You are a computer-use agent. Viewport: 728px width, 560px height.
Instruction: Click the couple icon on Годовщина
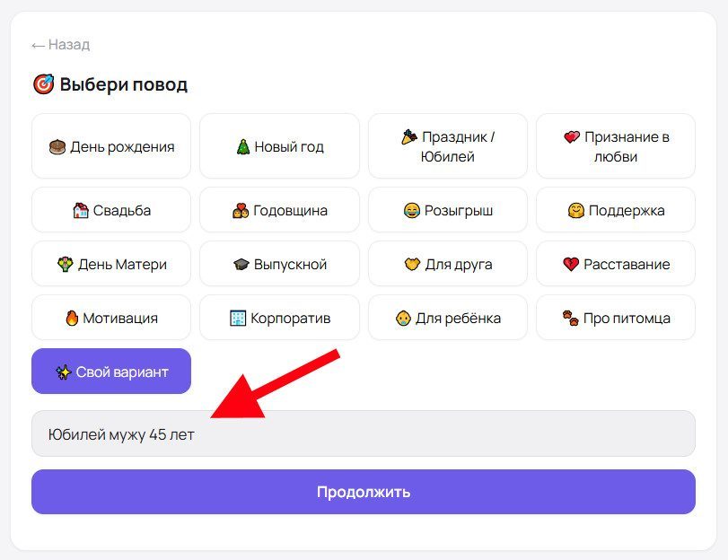click(x=241, y=210)
